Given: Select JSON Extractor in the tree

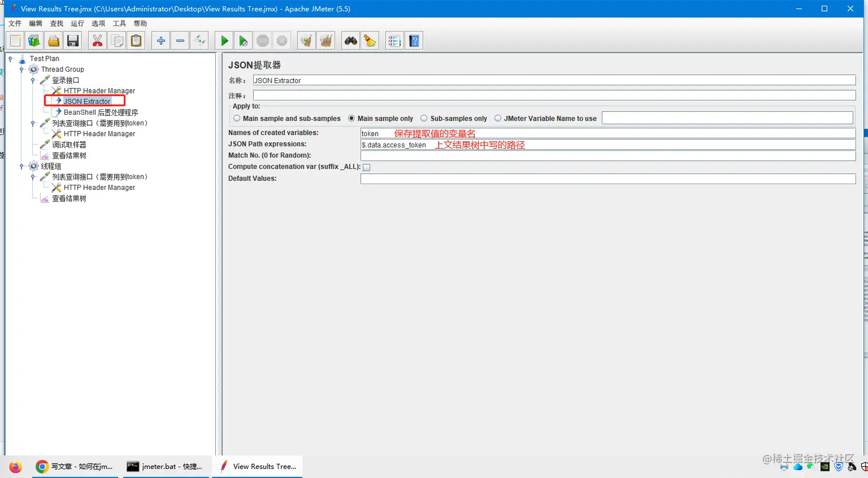Looking at the screenshot, I should pos(87,102).
